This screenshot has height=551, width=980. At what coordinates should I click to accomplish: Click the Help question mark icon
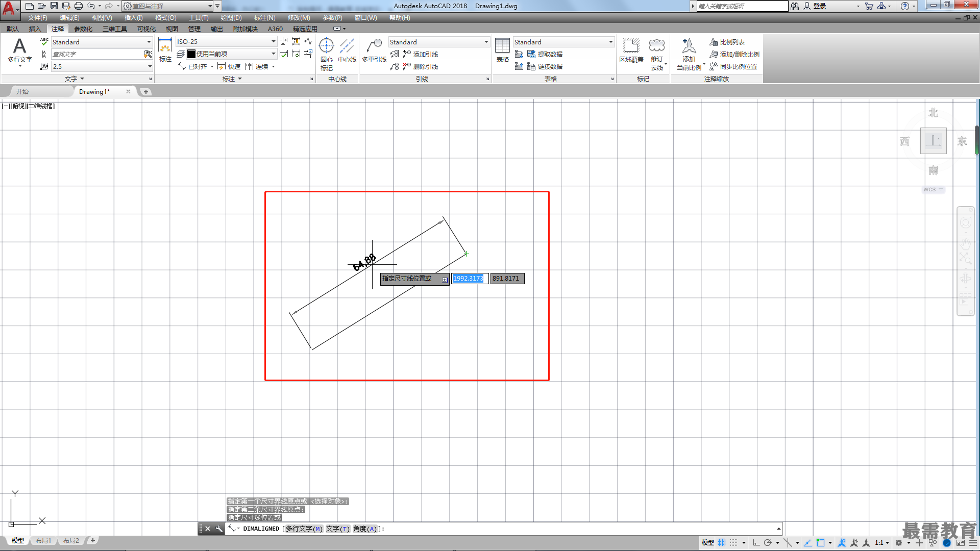click(905, 6)
